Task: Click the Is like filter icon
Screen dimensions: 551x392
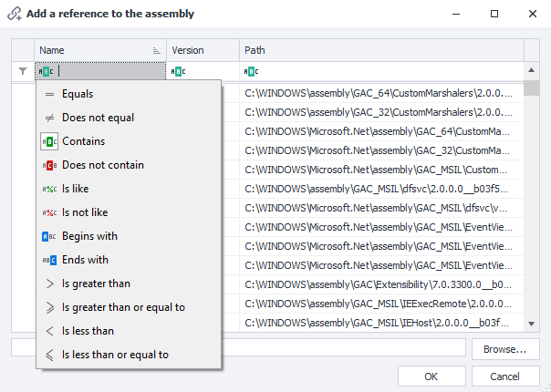Action: point(49,189)
